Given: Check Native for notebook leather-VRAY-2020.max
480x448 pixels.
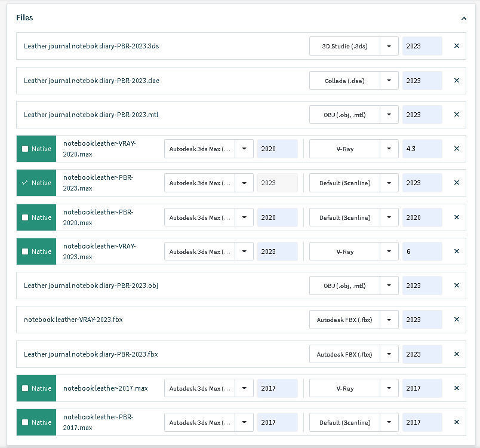Looking at the screenshot, I should tap(25, 149).
